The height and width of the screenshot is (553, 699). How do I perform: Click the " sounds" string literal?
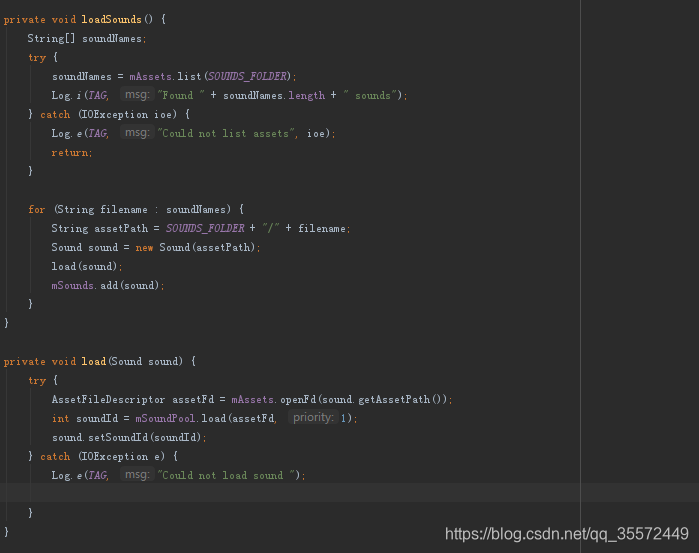[370, 95]
